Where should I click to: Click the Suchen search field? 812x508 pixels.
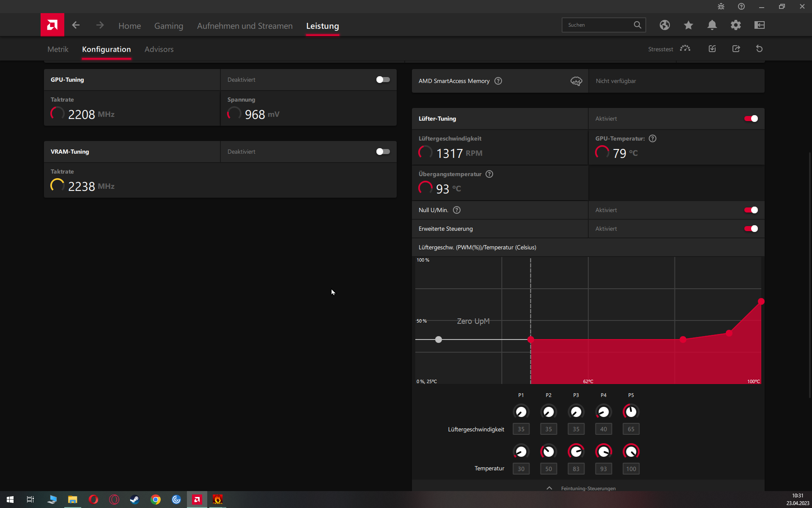coord(598,25)
